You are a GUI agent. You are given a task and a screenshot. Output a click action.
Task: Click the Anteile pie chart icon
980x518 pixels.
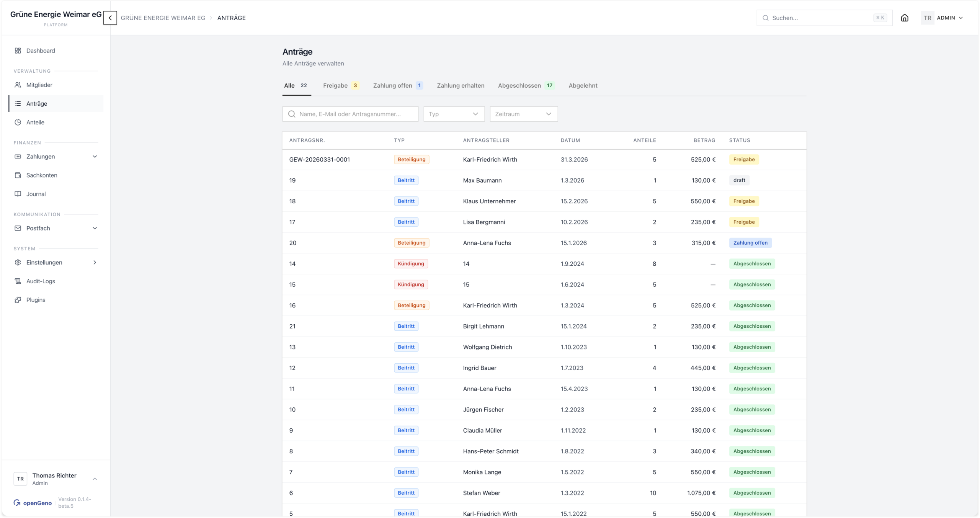click(x=18, y=123)
